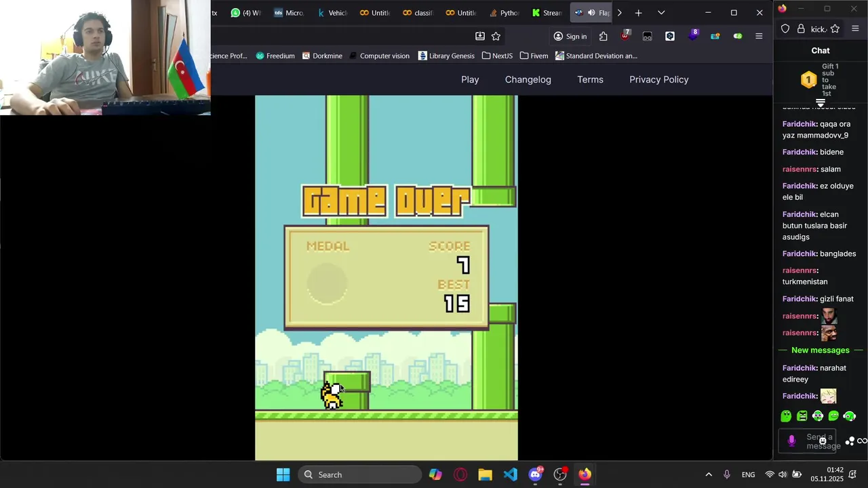Open the Privacy Policy page

659,79
